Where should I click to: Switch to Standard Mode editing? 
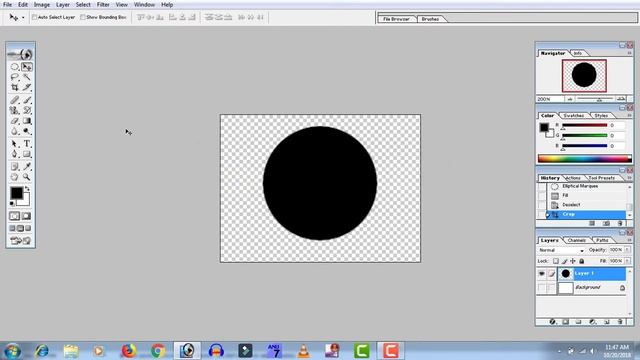point(15,216)
